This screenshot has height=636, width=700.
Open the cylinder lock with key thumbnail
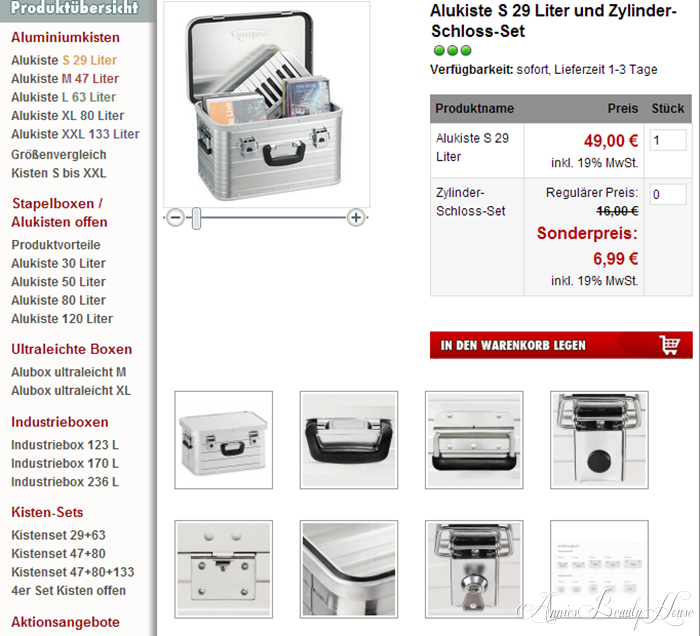coord(474,569)
